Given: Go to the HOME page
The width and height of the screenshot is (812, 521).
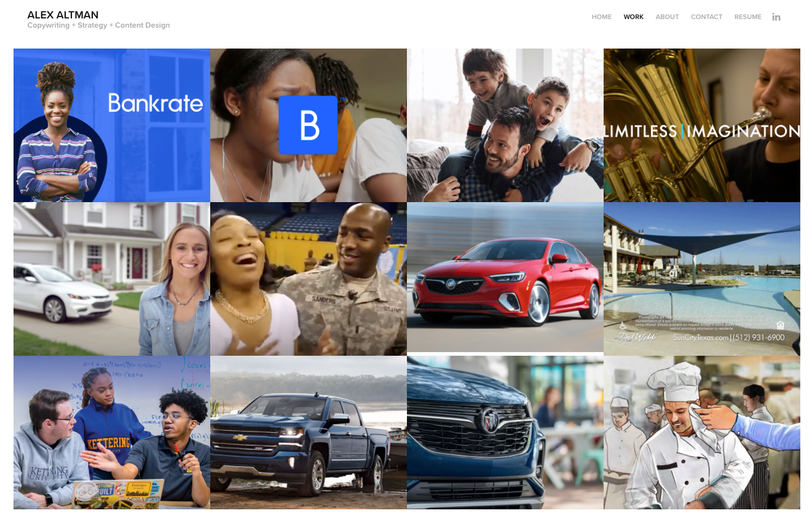Looking at the screenshot, I should point(602,17).
